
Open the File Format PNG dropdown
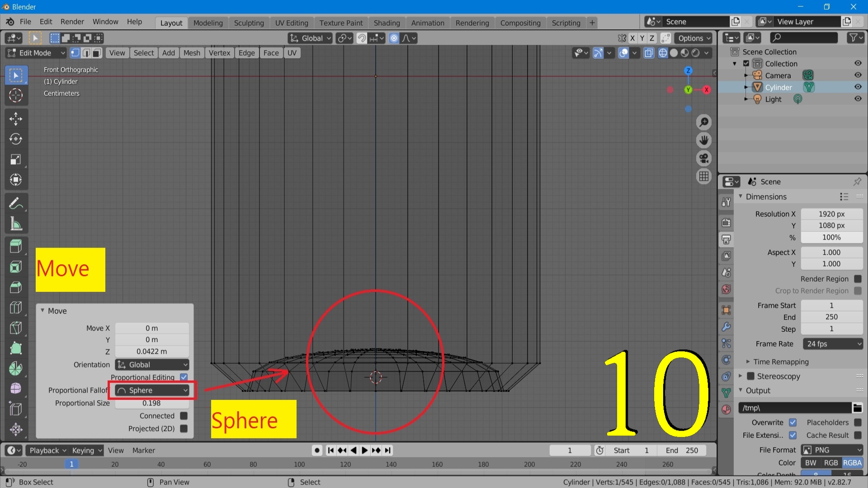point(832,450)
